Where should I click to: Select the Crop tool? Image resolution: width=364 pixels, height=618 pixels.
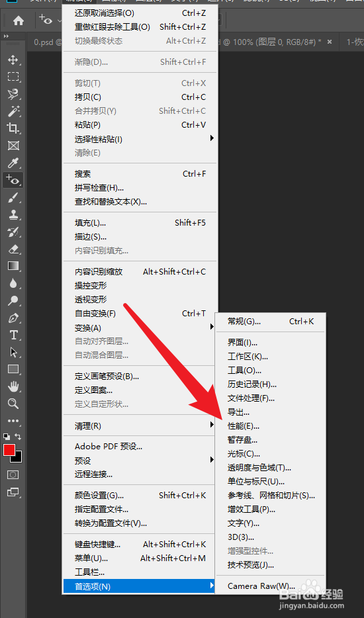coord(13,128)
